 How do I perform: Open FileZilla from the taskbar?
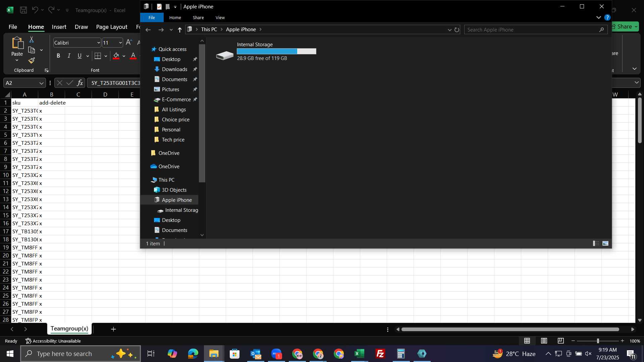380,354
